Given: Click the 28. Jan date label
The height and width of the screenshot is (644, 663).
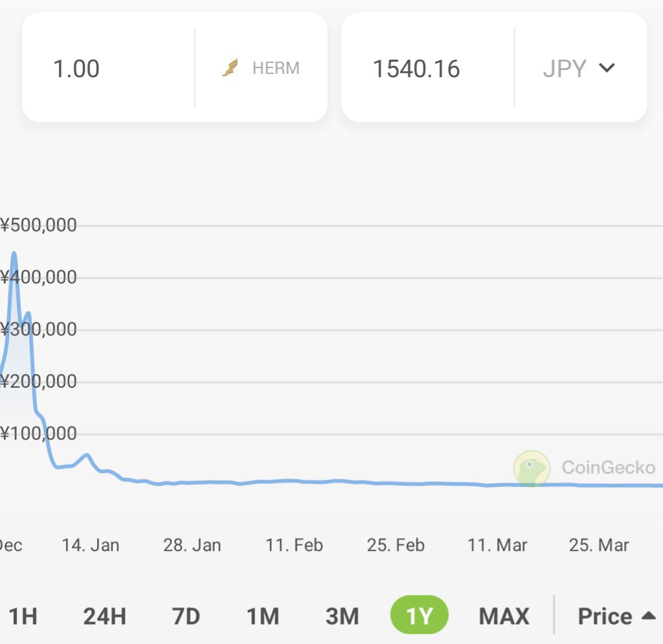Looking at the screenshot, I should [x=192, y=545].
